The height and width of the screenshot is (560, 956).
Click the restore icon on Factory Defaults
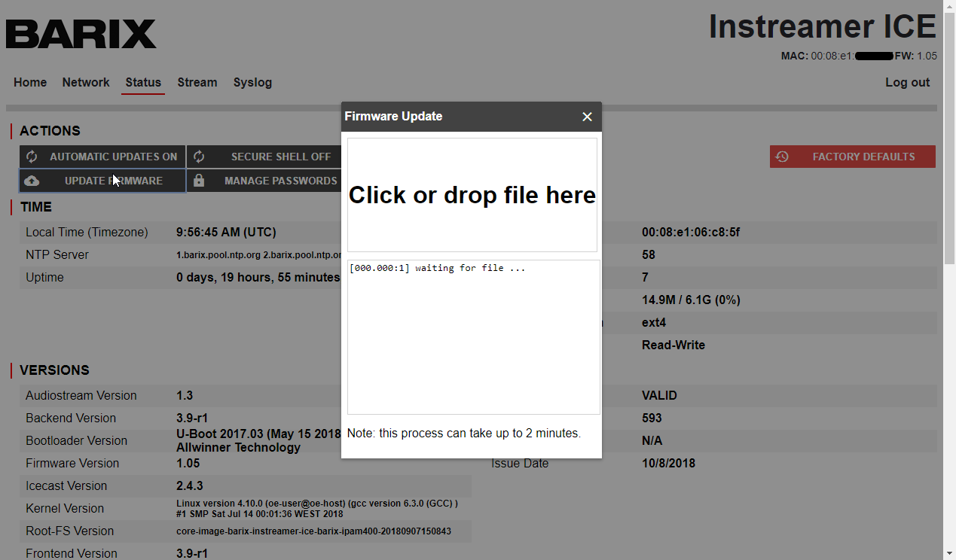pos(782,157)
